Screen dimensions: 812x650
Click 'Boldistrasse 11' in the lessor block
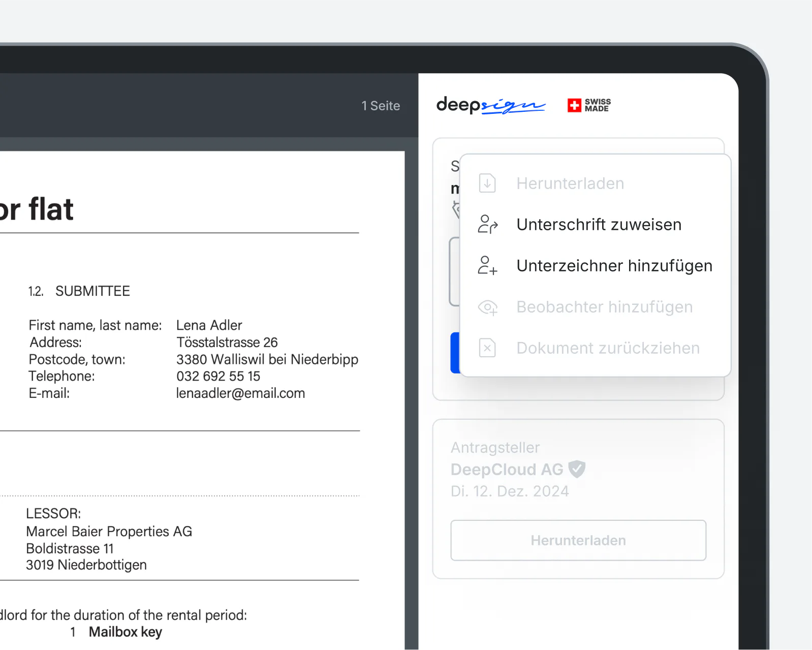tap(70, 549)
